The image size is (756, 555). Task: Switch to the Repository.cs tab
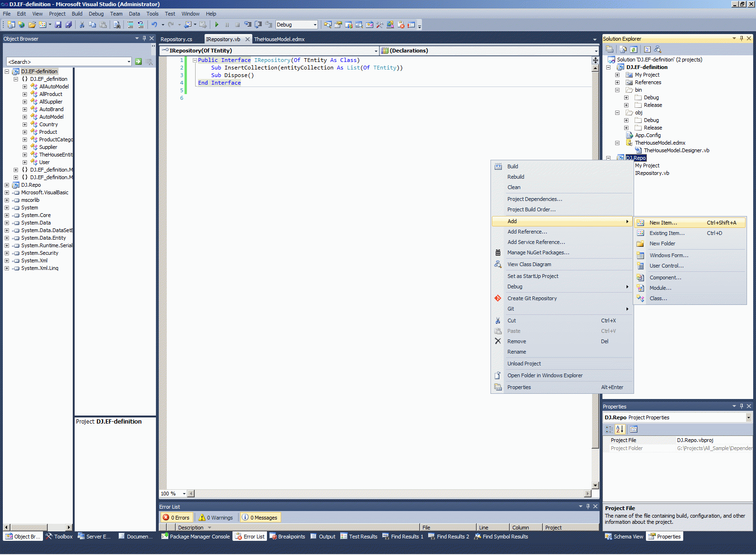tap(176, 39)
